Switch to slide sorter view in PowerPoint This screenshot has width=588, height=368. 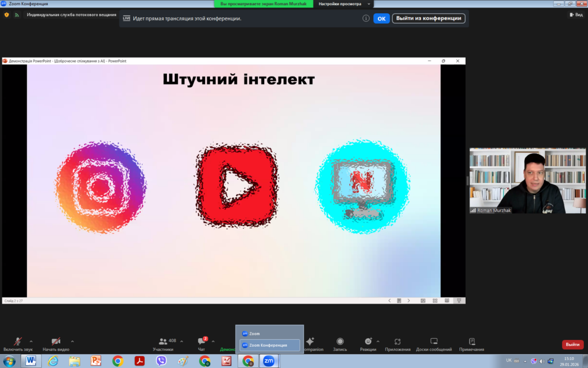coord(434,301)
